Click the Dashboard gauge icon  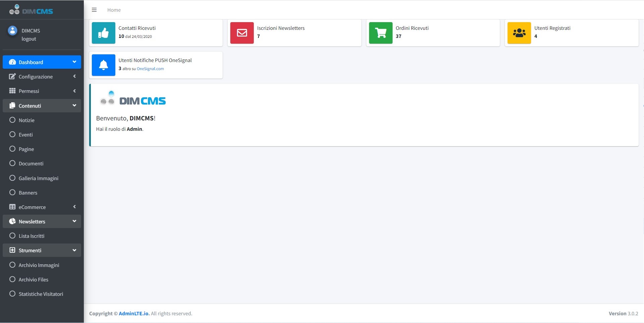click(x=12, y=62)
